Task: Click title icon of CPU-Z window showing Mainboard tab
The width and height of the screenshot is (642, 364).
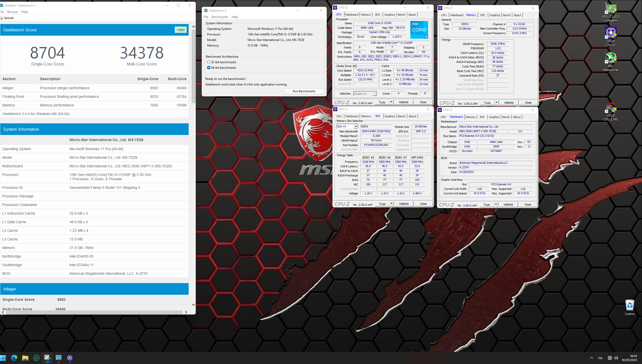Action: click(440, 110)
